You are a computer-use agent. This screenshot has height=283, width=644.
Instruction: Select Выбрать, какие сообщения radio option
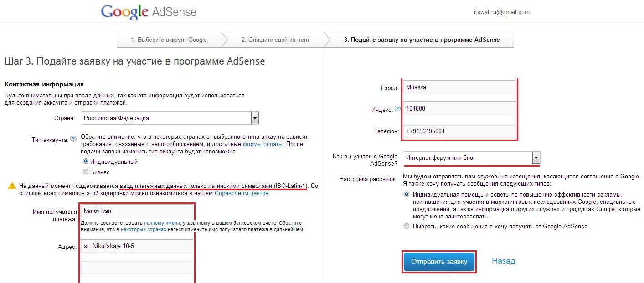[407, 226]
